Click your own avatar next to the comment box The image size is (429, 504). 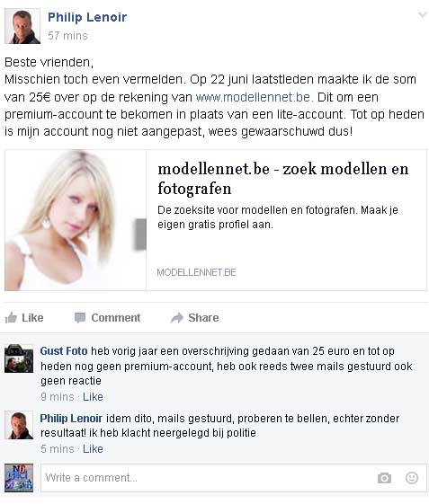click(x=19, y=478)
